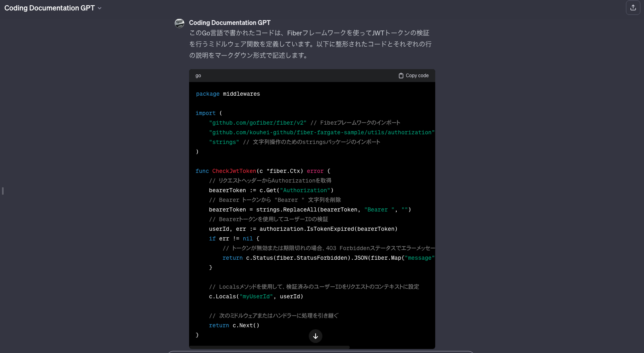Click the Coding Documentation GPT sender name
Viewport: 644px width, 353px height.
[x=230, y=23]
